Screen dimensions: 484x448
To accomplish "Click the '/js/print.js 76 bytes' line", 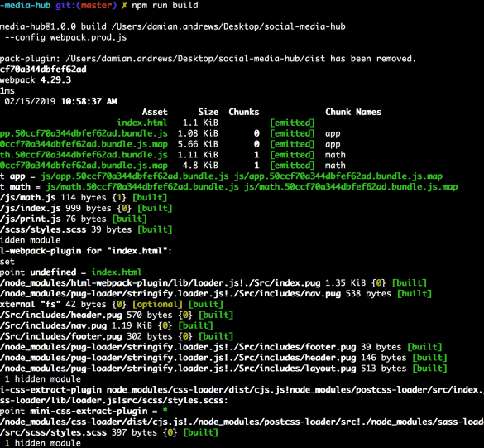I will (73, 219).
